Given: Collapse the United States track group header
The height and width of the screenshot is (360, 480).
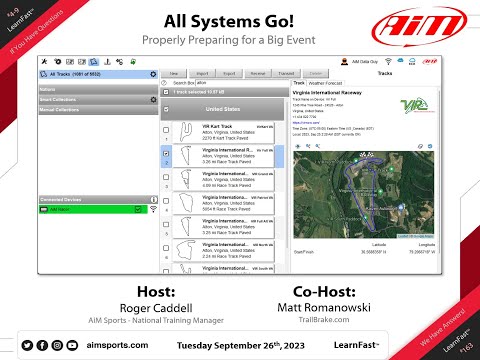Looking at the screenshot, I should coord(223,109).
